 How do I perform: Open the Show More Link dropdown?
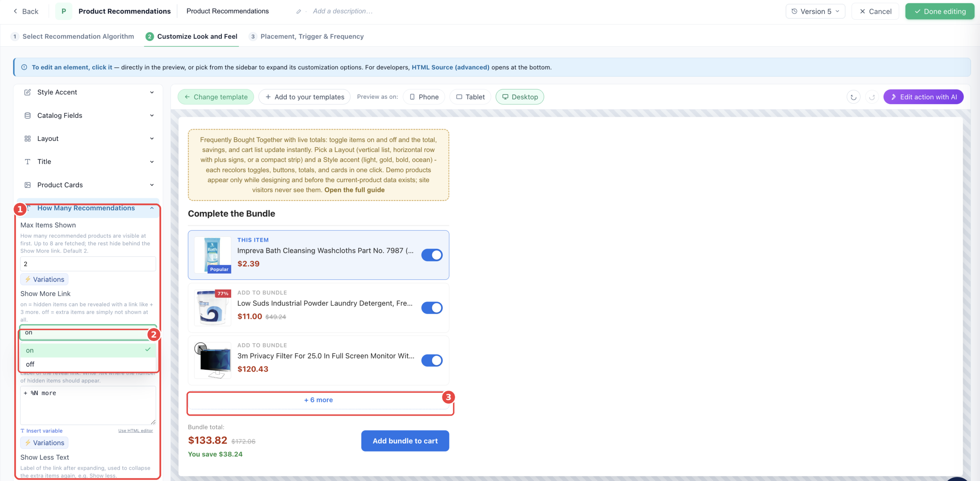pyautogui.click(x=88, y=333)
